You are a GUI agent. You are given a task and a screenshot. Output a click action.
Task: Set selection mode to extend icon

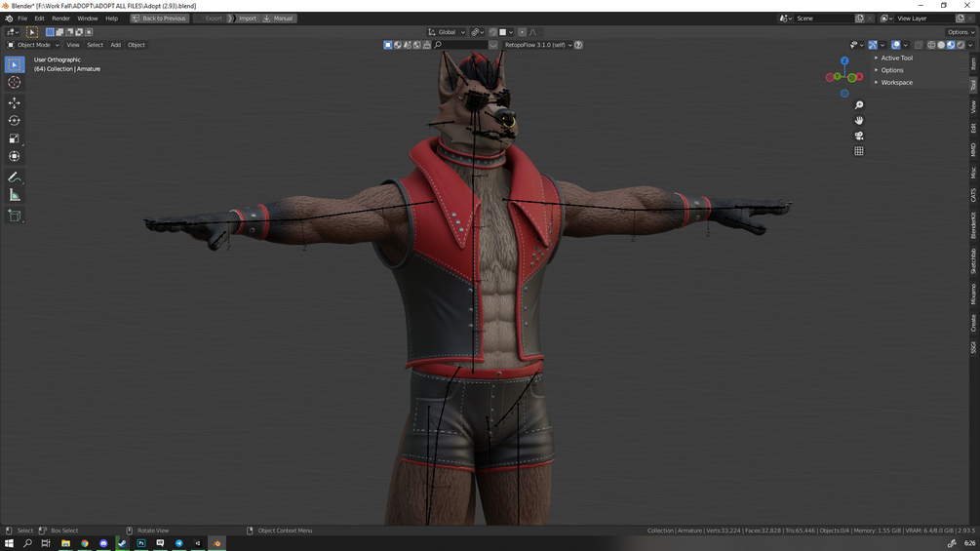pyautogui.click(x=59, y=32)
